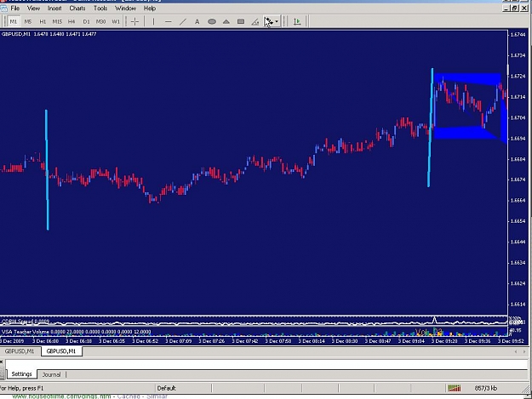Open the Settings tab
The height and width of the screenshot is (399, 532).
[22, 374]
